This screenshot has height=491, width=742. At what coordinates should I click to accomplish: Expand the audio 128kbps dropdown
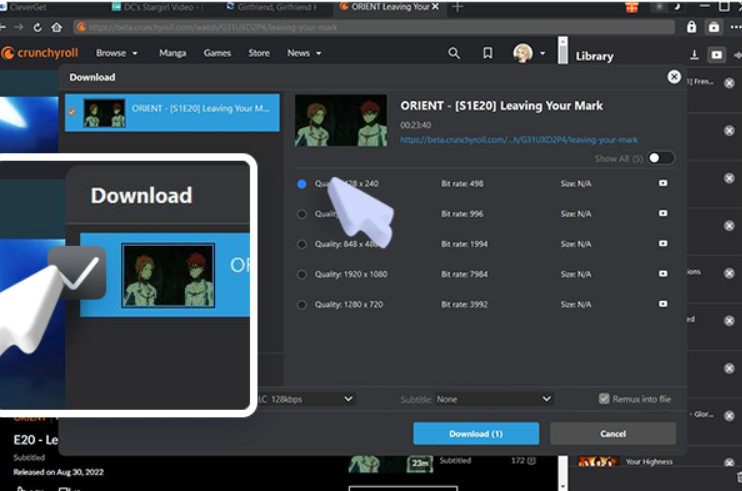coord(305,398)
